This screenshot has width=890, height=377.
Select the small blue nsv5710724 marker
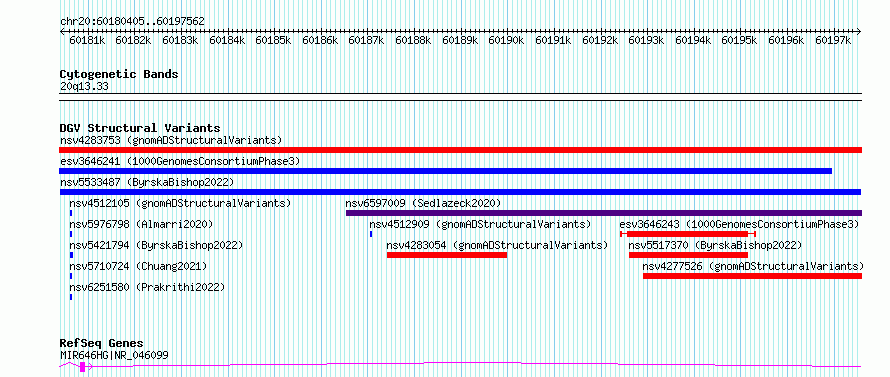[x=71, y=276]
